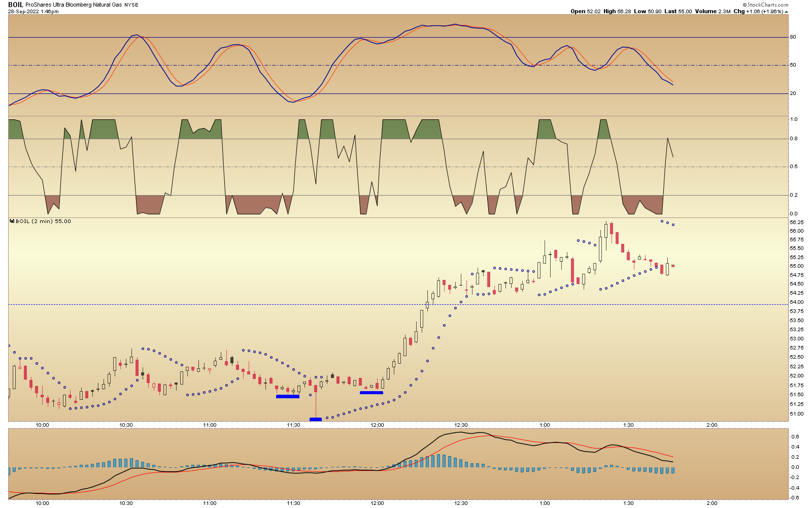Image resolution: width=812 pixels, height=508 pixels.
Task: Click the blue bar at the 51.00 price low
Action: click(x=316, y=419)
